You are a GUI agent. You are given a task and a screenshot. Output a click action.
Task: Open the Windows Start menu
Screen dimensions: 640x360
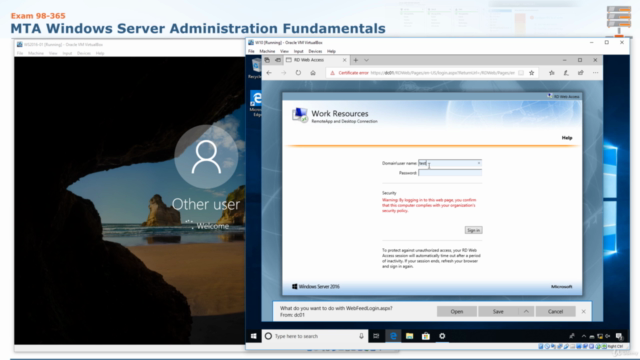[x=253, y=336]
